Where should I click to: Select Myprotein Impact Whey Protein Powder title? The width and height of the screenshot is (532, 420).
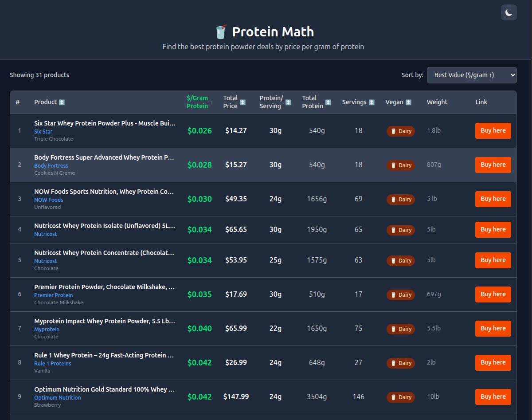coord(105,321)
